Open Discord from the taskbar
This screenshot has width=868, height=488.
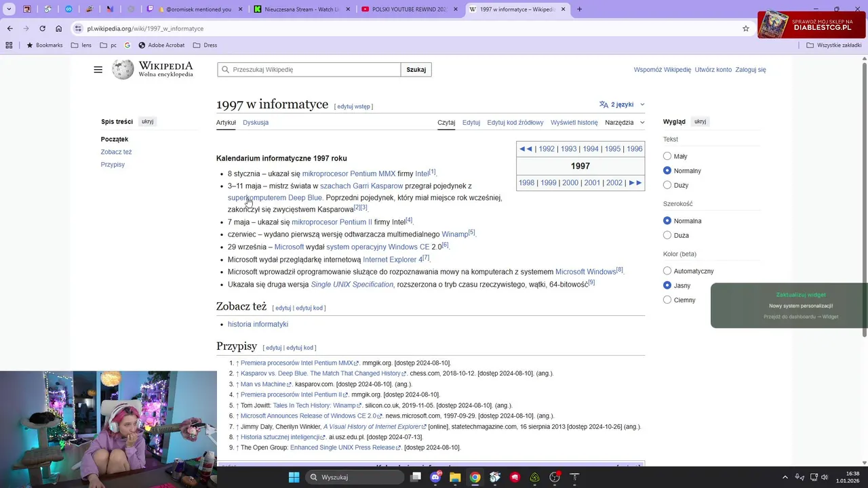[435, 477]
